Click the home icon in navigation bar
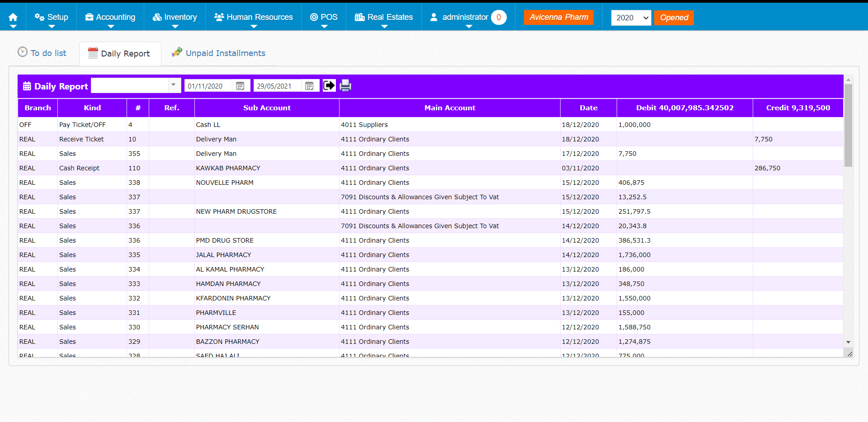The image size is (868, 422). click(13, 17)
